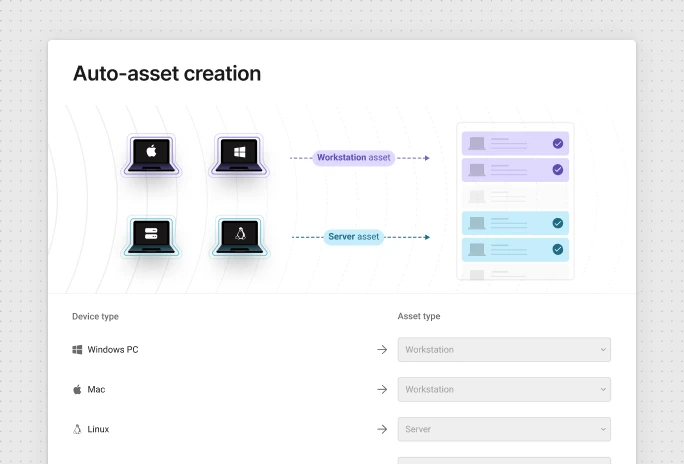
Task: Click the Asset type column header
Action: (419, 316)
